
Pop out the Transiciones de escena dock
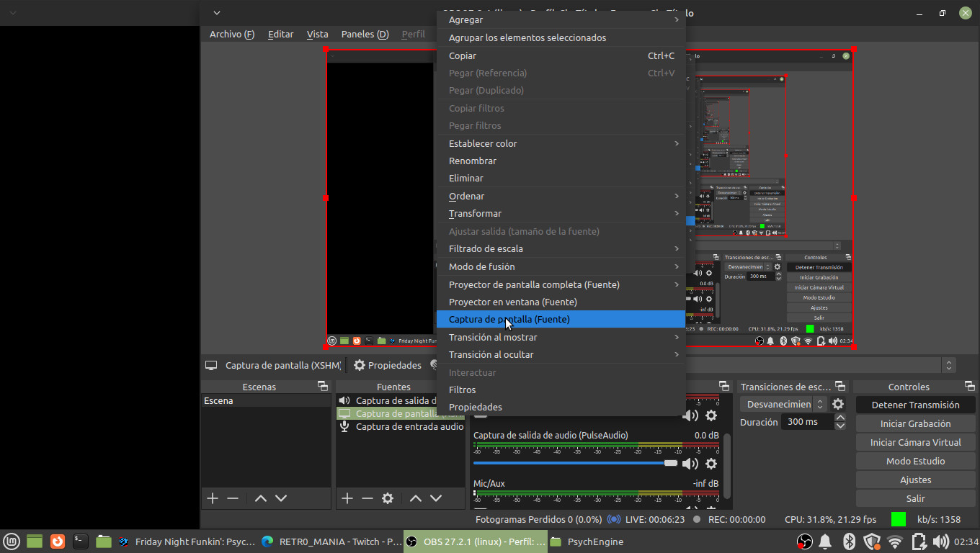point(839,387)
